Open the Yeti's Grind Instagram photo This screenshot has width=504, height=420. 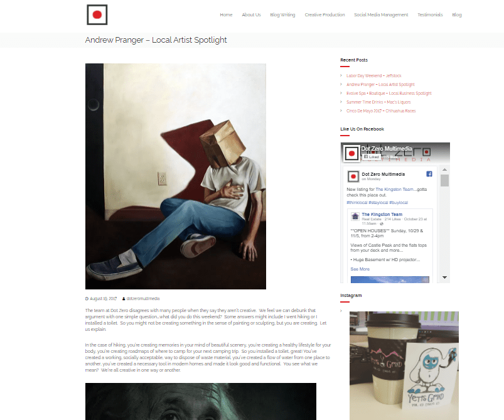[x=404, y=365]
